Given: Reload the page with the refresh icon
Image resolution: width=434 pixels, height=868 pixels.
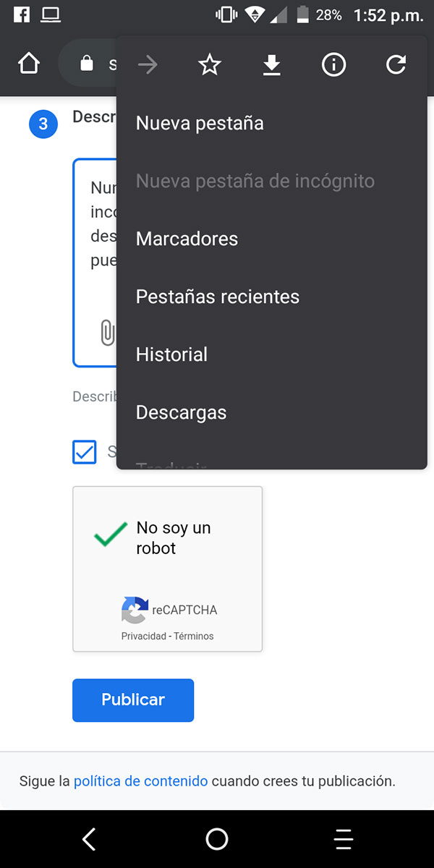Looking at the screenshot, I should pyautogui.click(x=396, y=66).
